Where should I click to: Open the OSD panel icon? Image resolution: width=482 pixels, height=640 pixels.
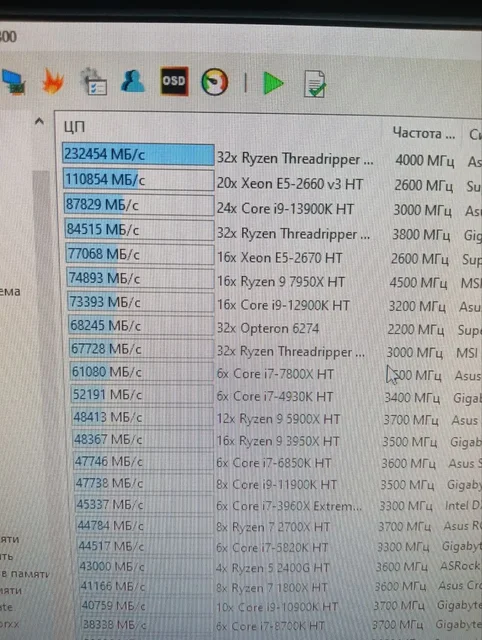(174, 81)
